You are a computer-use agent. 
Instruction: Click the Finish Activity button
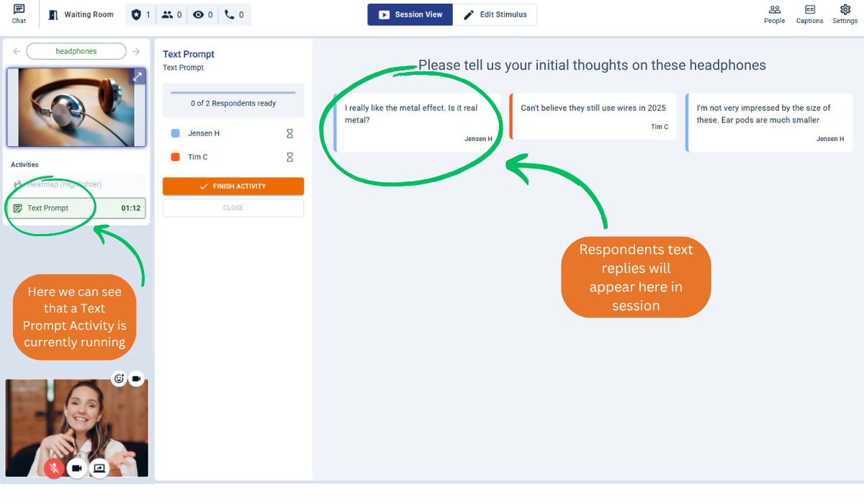(233, 186)
